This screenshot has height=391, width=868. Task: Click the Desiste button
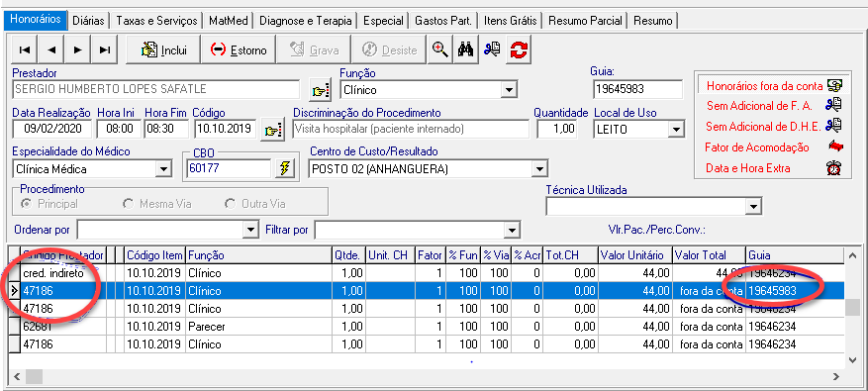click(389, 49)
